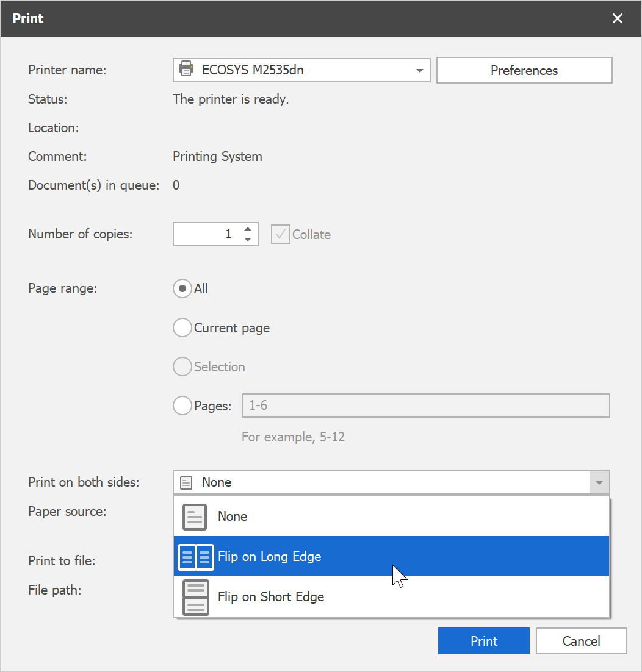Viewport: 642px width, 672px height.
Task: Toggle the Collate checkbox
Action: tap(280, 235)
